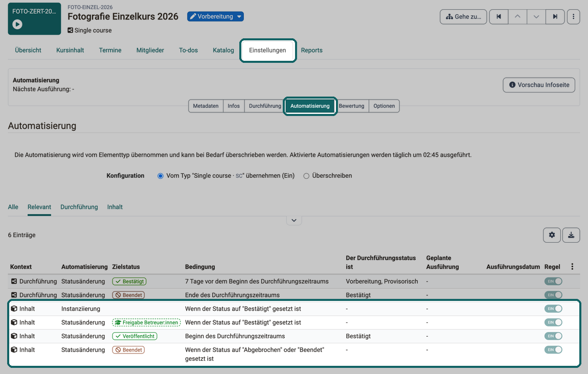Switch to the Mitglieder tab
Viewport: 588px width, 374px height.
click(x=150, y=50)
